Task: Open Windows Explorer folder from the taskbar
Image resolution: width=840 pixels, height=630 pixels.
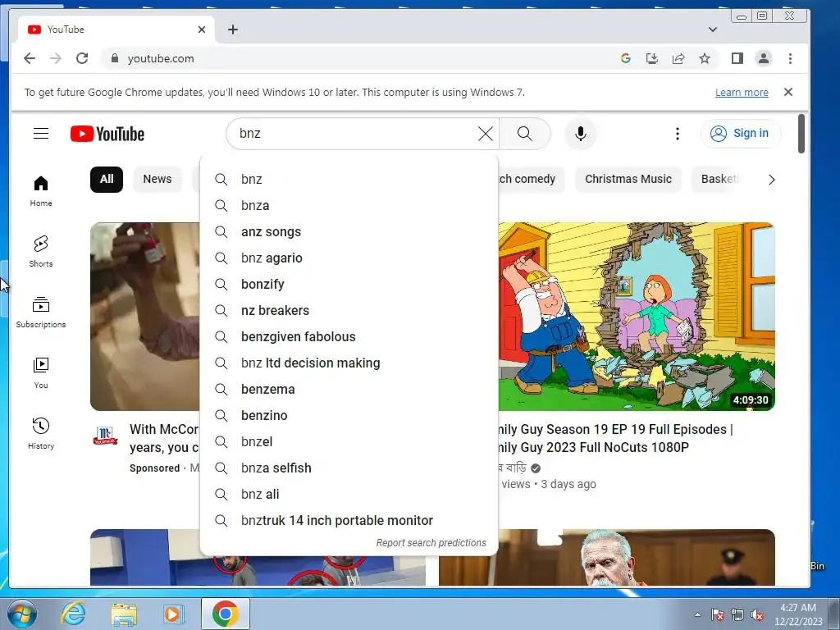Action: point(123,614)
